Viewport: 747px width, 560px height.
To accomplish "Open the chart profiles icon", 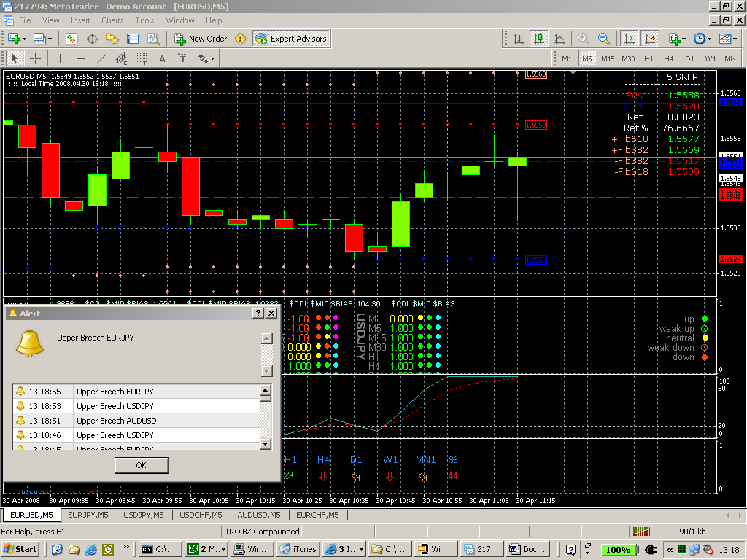I will tap(39, 39).
